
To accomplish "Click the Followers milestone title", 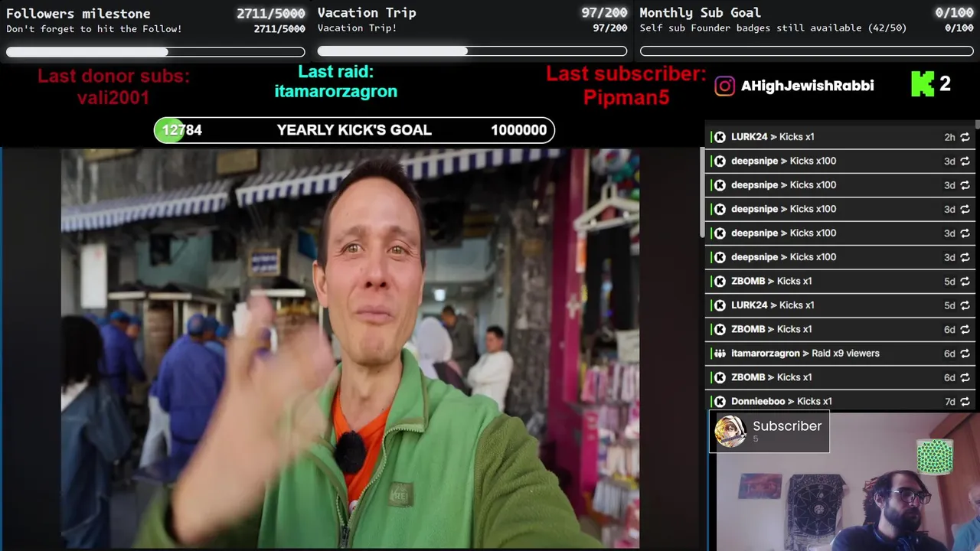I will [x=78, y=13].
